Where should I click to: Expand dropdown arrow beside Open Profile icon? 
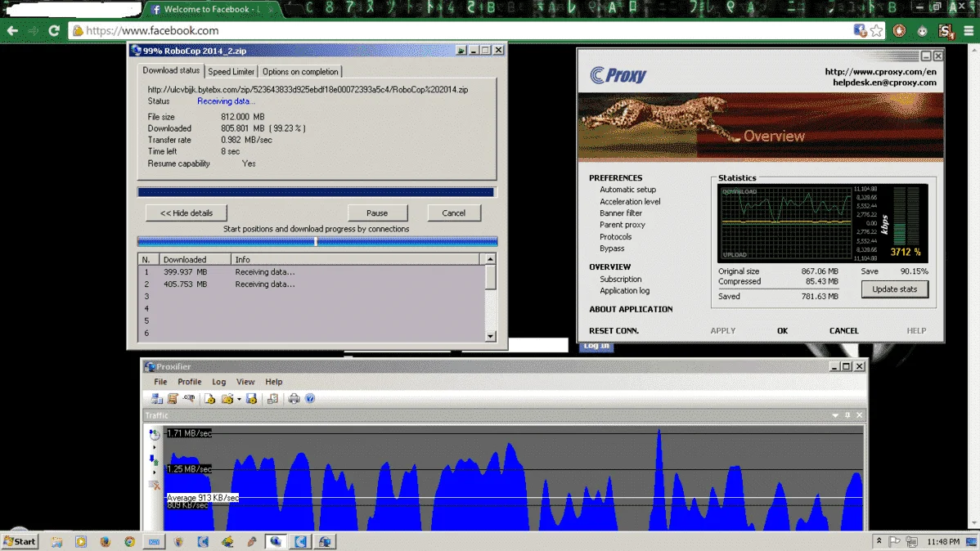click(239, 399)
